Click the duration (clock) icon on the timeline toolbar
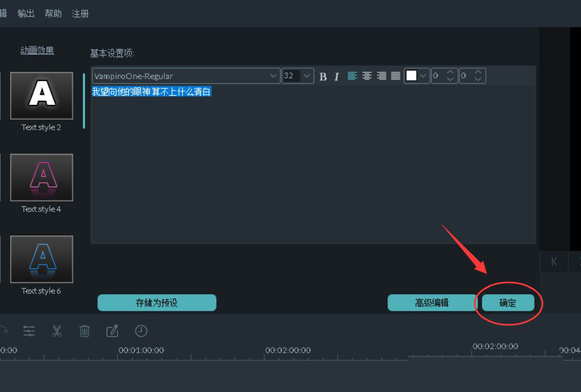This screenshot has height=392, width=581. coord(141,331)
